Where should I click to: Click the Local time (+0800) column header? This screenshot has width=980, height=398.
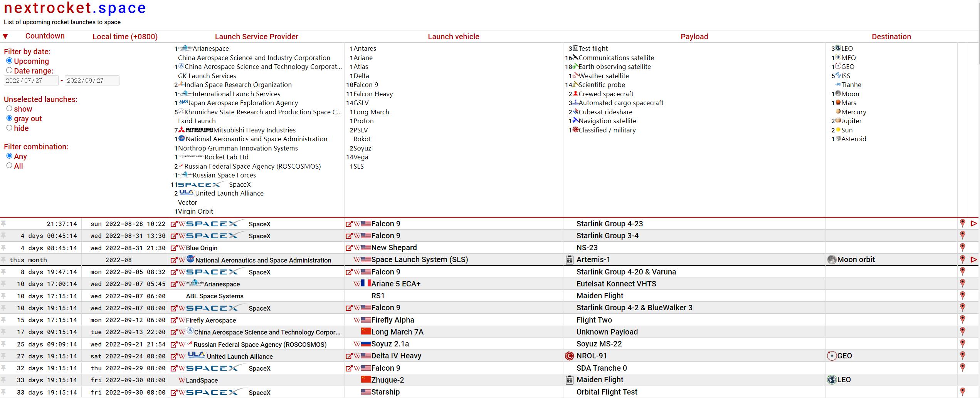click(125, 37)
